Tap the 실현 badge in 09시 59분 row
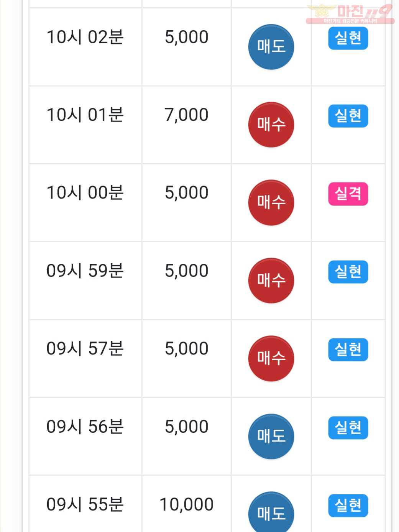The width and height of the screenshot is (399, 532). (348, 272)
